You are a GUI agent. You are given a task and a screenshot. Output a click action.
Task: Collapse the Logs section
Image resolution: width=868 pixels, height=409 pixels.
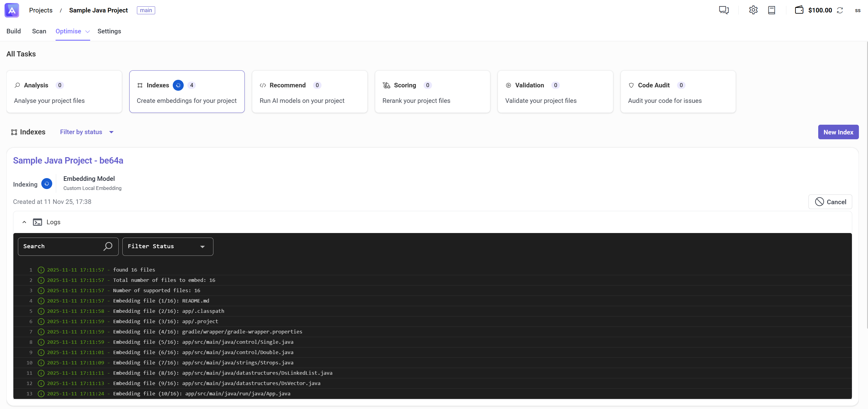pos(24,222)
